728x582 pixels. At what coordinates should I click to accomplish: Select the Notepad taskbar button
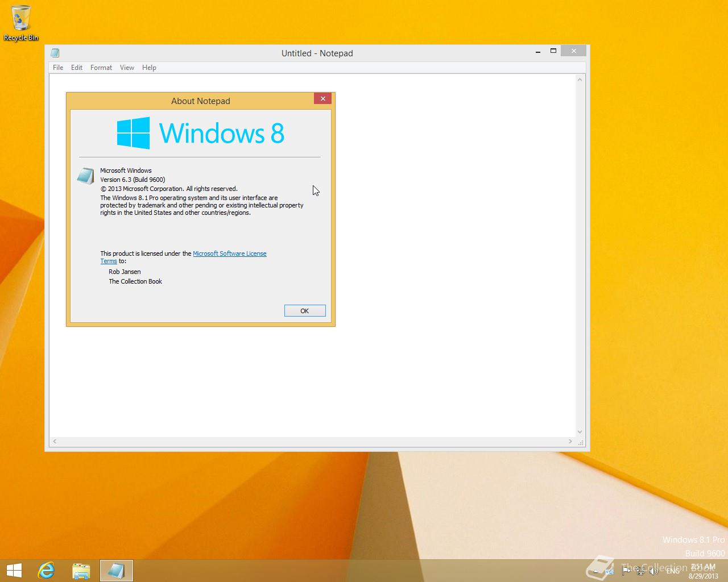pyautogui.click(x=117, y=571)
